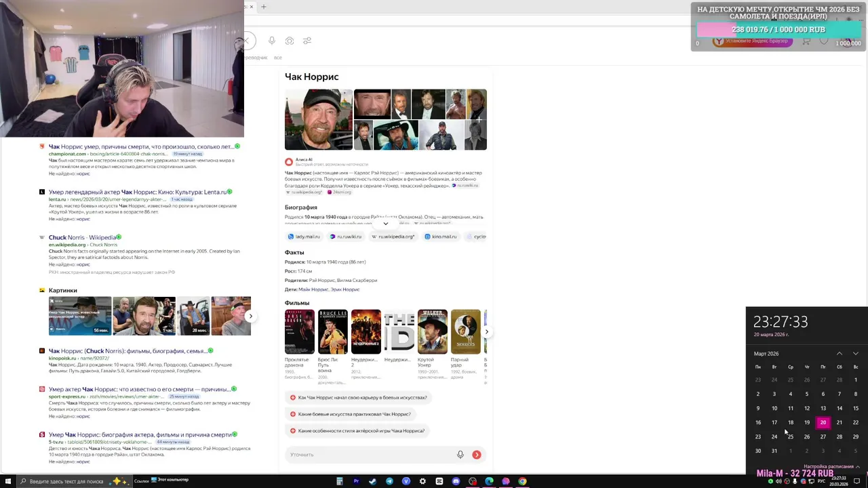Ask how Чак Норрис начал свою карьеру
868x488 pixels.
pos(359,398)
